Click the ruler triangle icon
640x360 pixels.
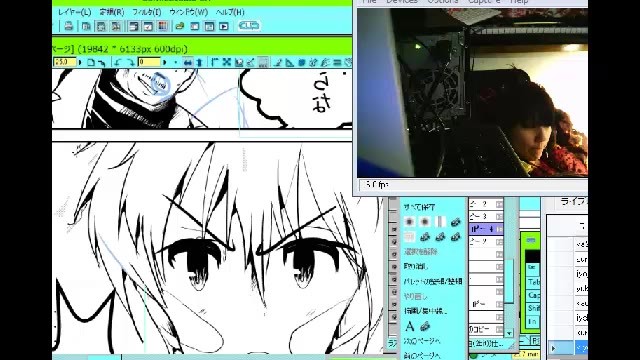tap(289, 62)
